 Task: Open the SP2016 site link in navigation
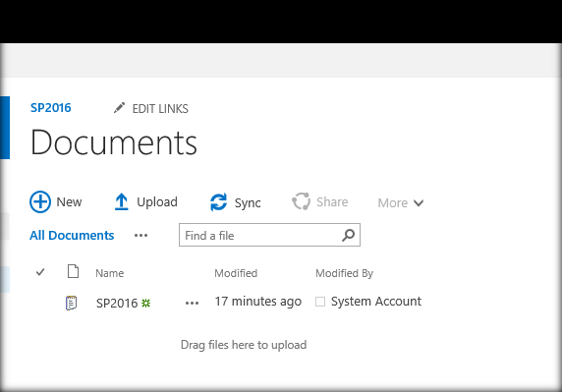coord(50,108)
